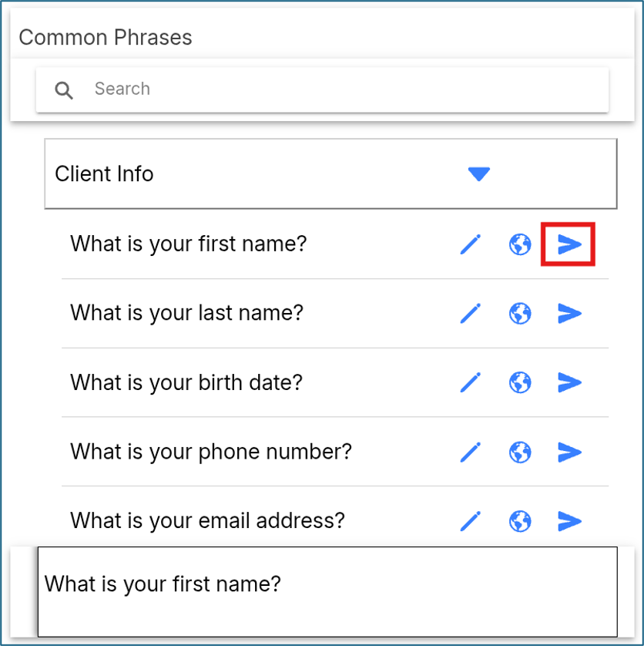The image size is (644, 646).
Task: Send the "What is your birth date?" phrase
Action: click(569, 382)
